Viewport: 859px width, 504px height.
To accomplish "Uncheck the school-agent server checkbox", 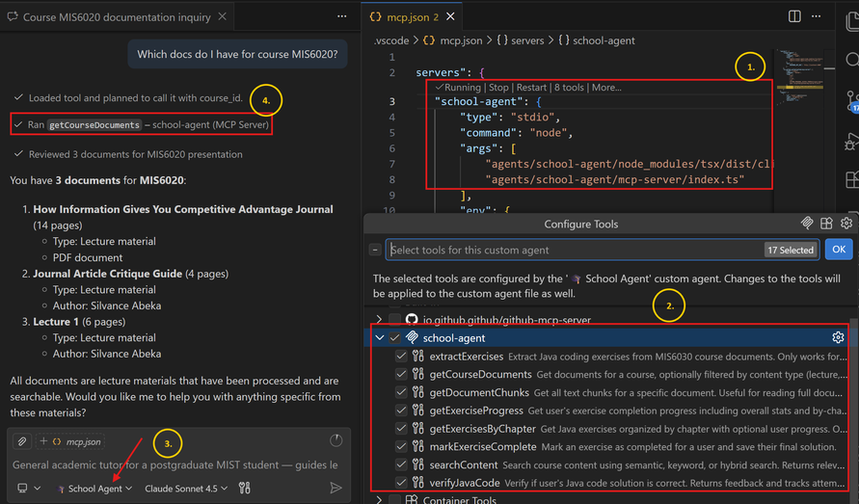I will (394, 337).
